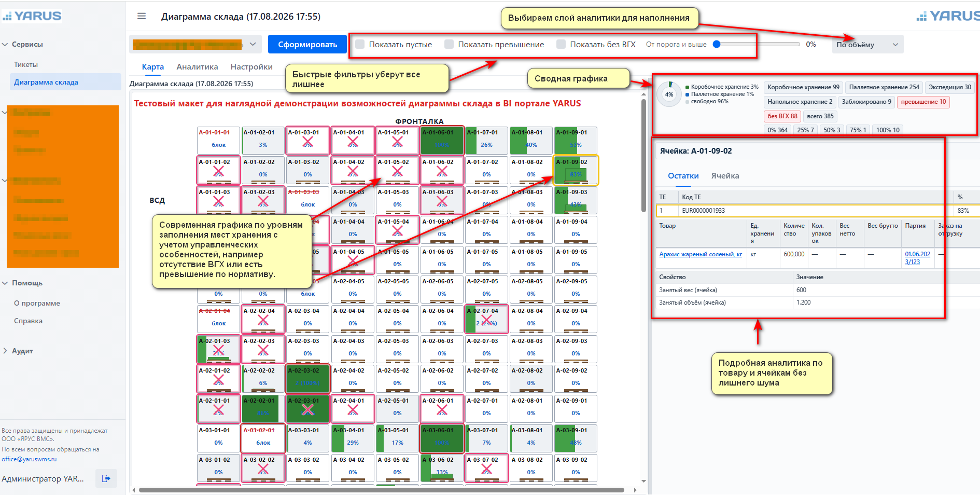Select warehouse cell A-01-09-02
This screenshot has height=495, width=980.
[576, 170]
